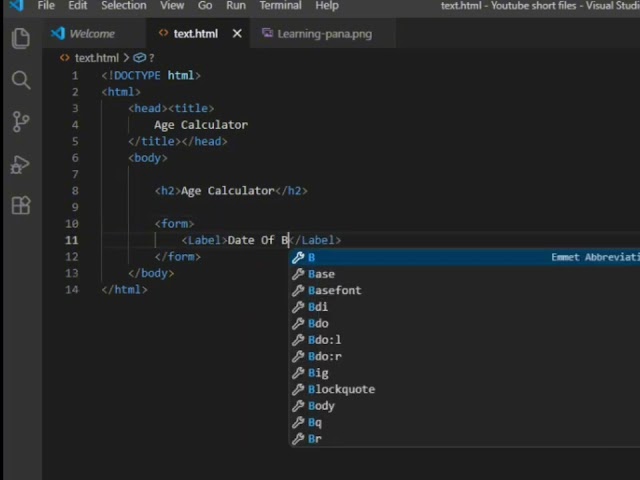
Task: Open the Search view in activity bar
Action: [21, 80]
